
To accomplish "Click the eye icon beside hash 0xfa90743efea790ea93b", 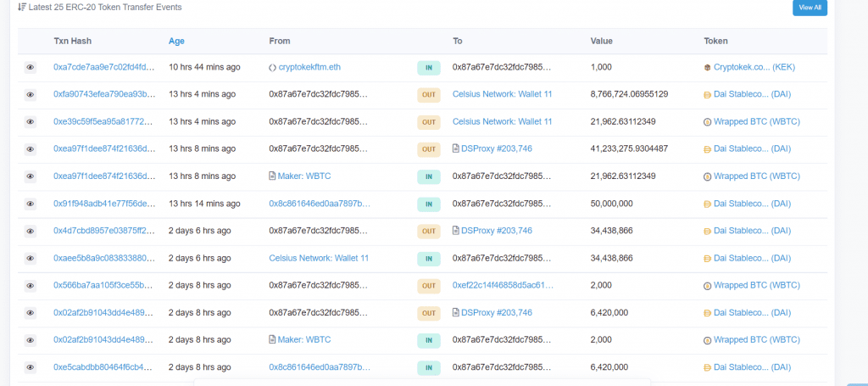I will click(x=31, y=95).
